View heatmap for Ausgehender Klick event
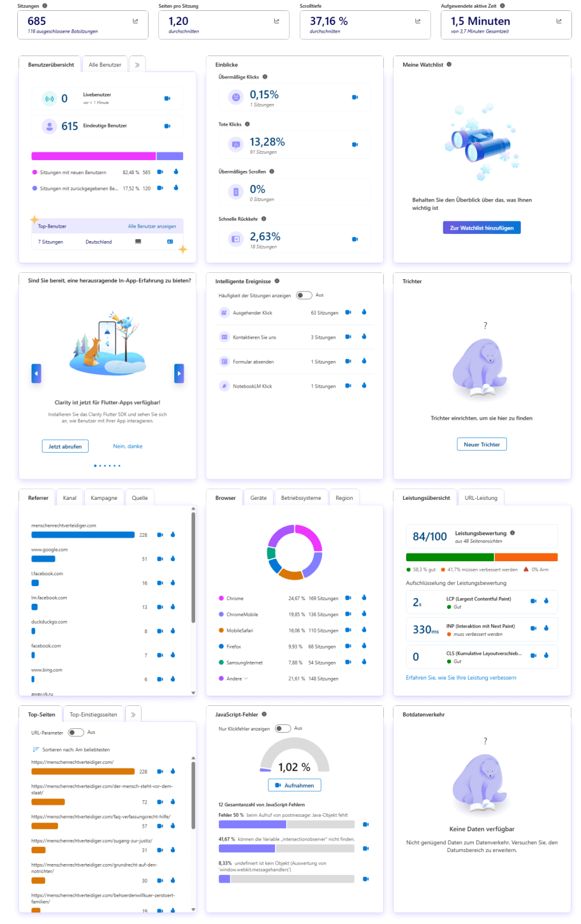 tap(364, 312)
